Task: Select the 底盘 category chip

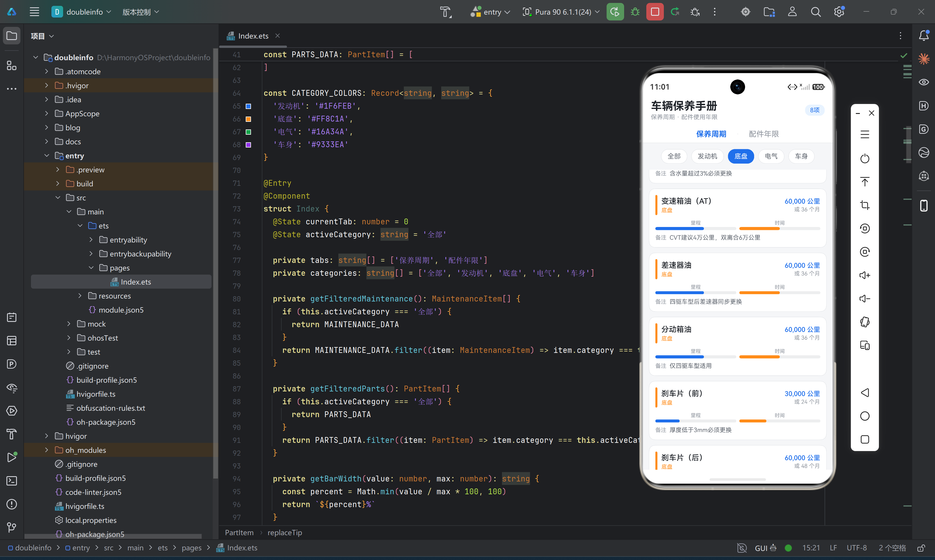Action: 741,156
